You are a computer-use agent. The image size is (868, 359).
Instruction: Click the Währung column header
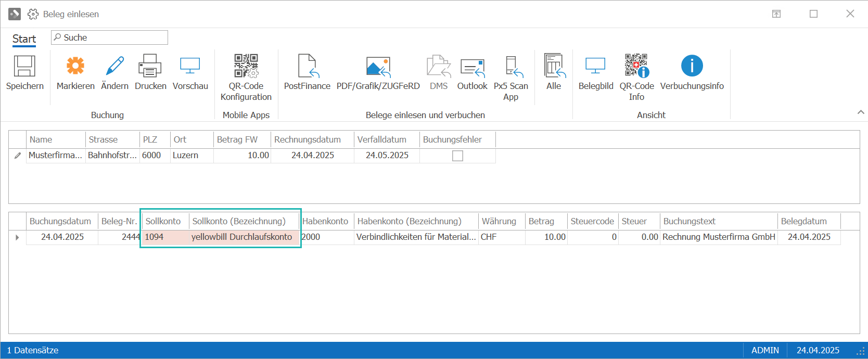pyautogui.click(x=502, y=221)
